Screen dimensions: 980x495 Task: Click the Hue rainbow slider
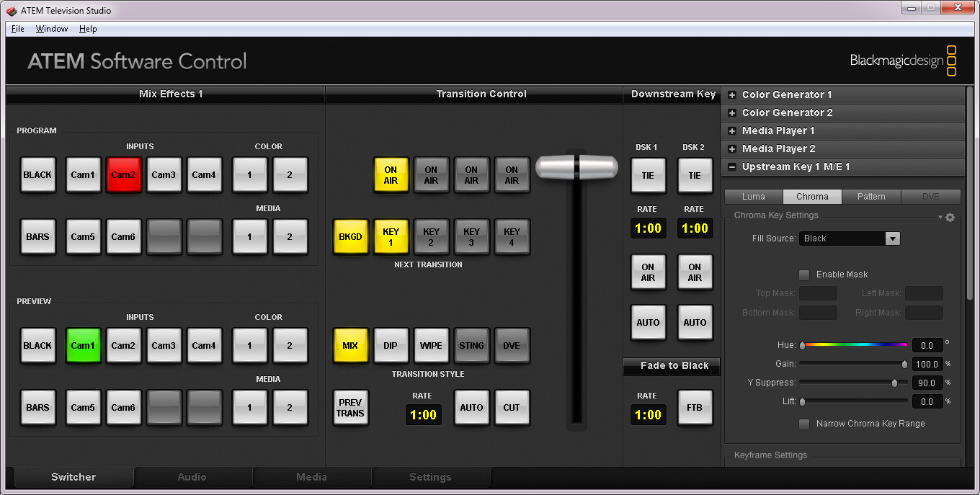pyautogui.click(x=853, y=345)
